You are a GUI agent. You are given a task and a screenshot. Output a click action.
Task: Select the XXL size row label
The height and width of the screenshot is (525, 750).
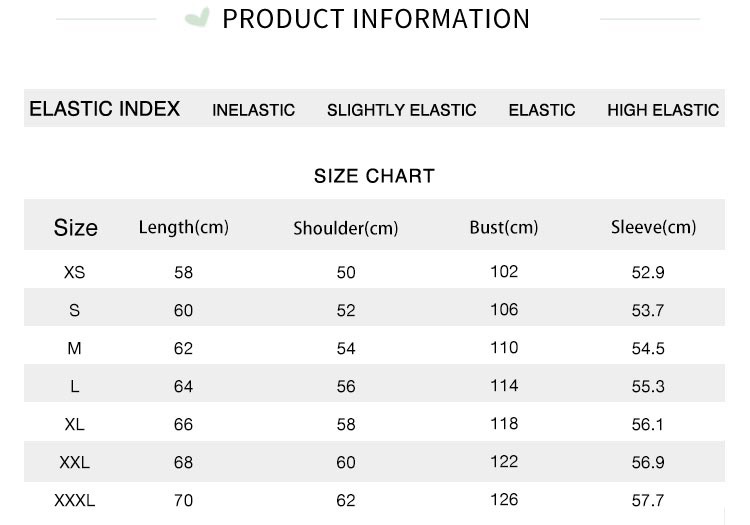point(75,462)
